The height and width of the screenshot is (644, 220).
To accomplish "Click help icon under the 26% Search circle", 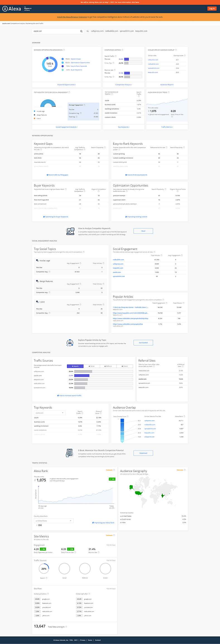I will [x=46, y=578].
